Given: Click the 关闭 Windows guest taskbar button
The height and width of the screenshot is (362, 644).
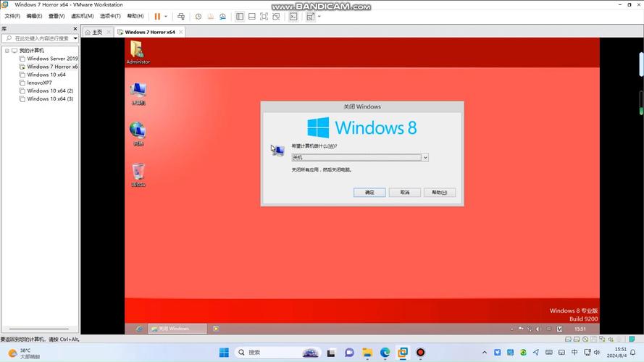Looking at the screenshot, I should 177,329.
